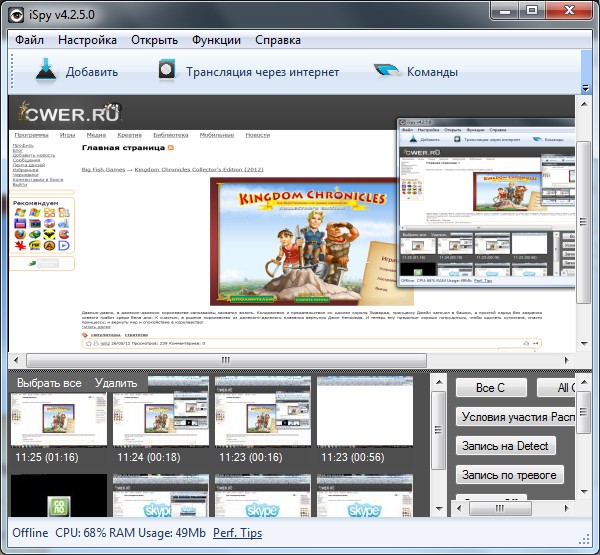Open the Справка menu

click(x=278, y=40)
